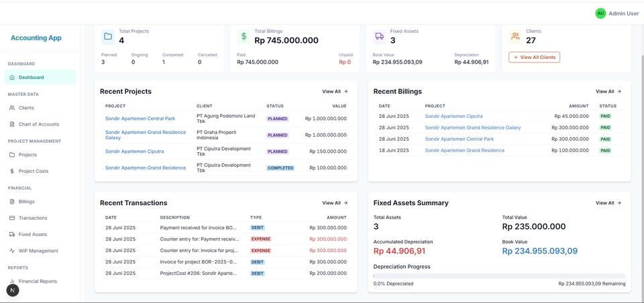Click PT Agung Podomoro Land Tbk client cell
The width and height of the screenshot is (644, 303).
point(226,119)
